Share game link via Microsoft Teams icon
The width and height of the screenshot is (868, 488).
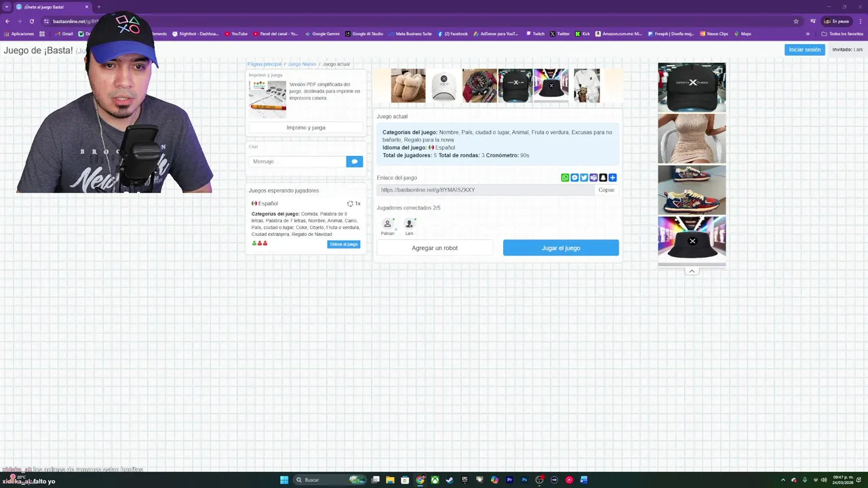tap(593, 178)
